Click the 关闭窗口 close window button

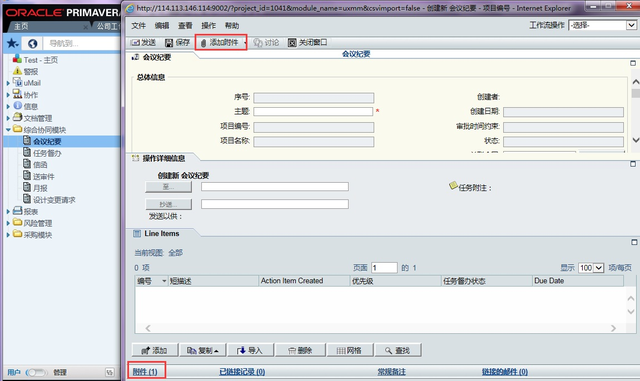click(308, 42)
